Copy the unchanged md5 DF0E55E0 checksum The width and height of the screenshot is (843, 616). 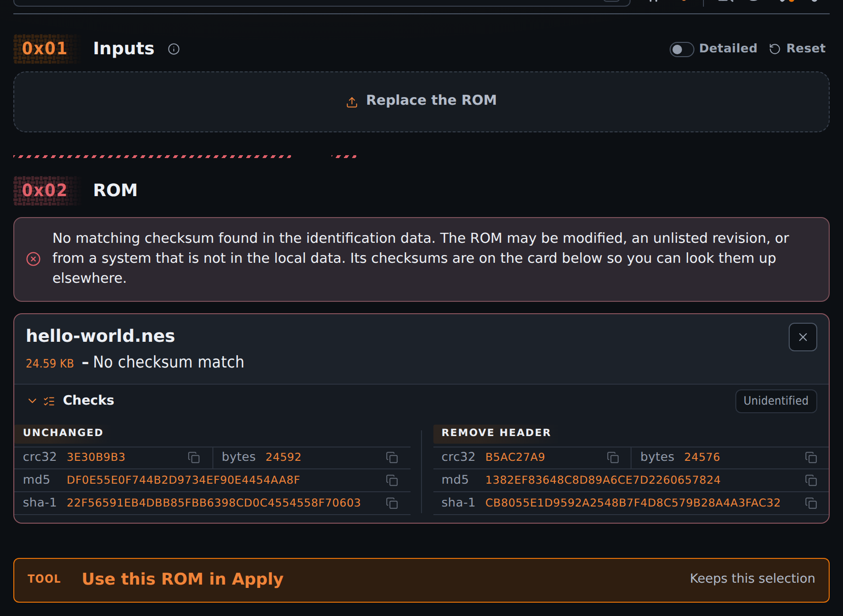pos(392,480)
